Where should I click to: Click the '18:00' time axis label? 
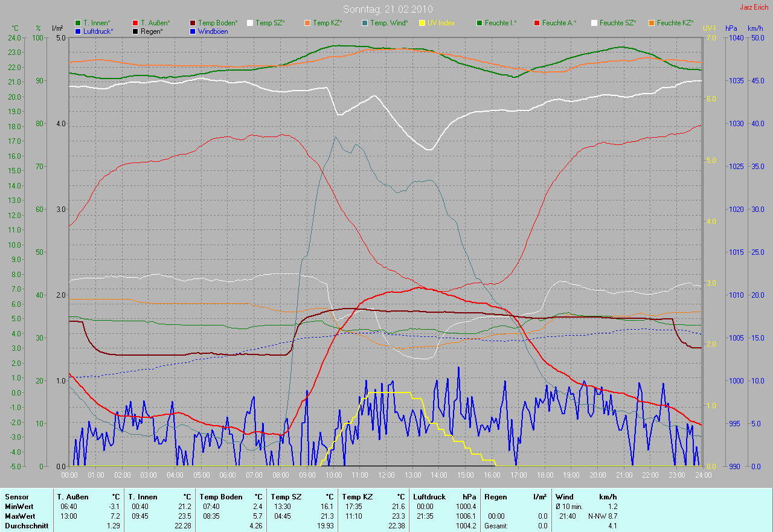[545, 475]
